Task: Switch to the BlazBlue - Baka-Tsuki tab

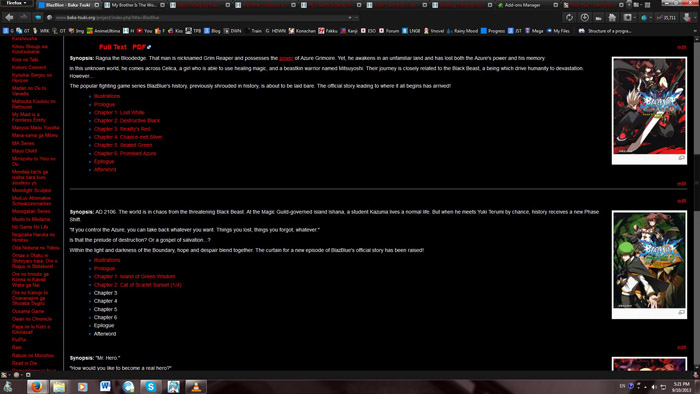Action: point(69,5)
